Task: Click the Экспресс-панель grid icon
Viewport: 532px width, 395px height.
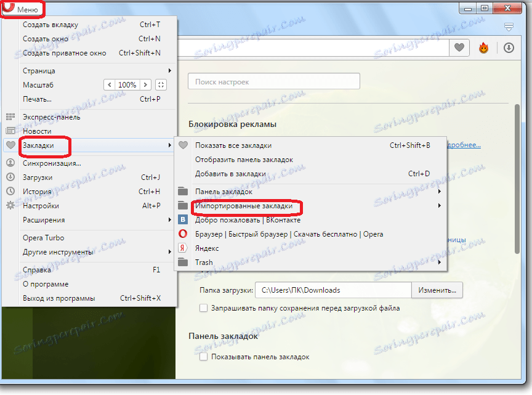Action: click(10, 117)
